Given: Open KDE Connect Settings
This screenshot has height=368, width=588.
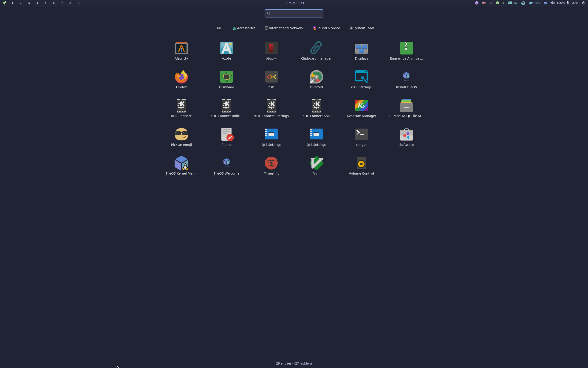Looking at the screenshot, I should [271, 109].
